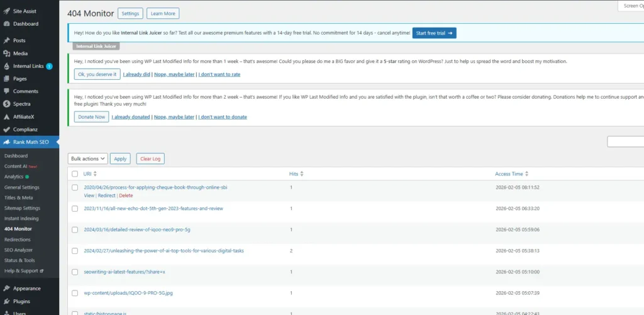The image size is (644, 315).
Task: Check the row for cheque-book-through-online-sbi
Action: click(75, 187)
